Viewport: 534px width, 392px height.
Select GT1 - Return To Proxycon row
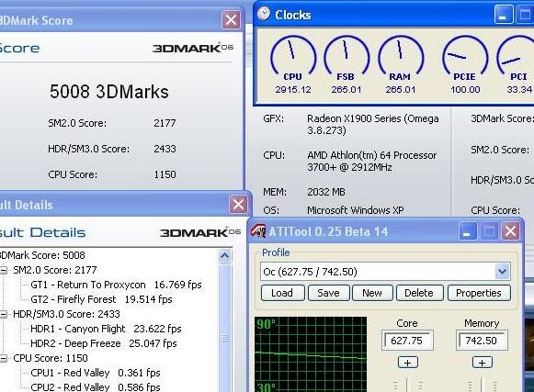116,285
